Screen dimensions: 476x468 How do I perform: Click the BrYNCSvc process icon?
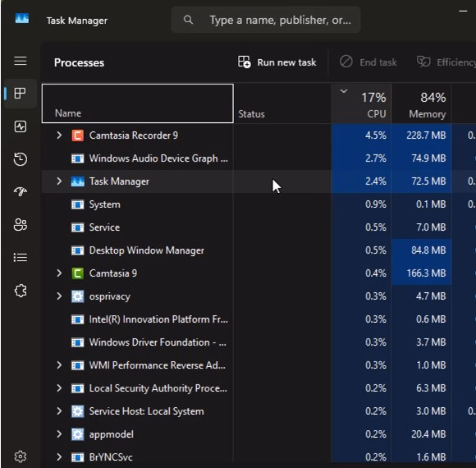pyautogui.click(x=77, y=457)
